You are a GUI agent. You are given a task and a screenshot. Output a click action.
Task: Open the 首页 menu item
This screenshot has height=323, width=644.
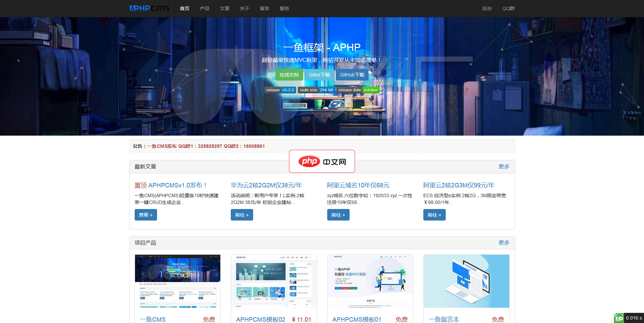tap(184, 8)
